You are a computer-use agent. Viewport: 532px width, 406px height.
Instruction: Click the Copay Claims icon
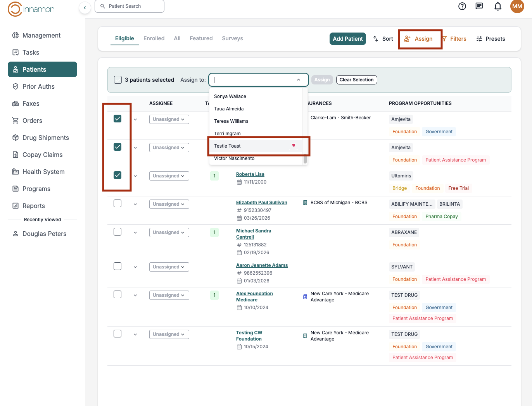pos(16,155)
